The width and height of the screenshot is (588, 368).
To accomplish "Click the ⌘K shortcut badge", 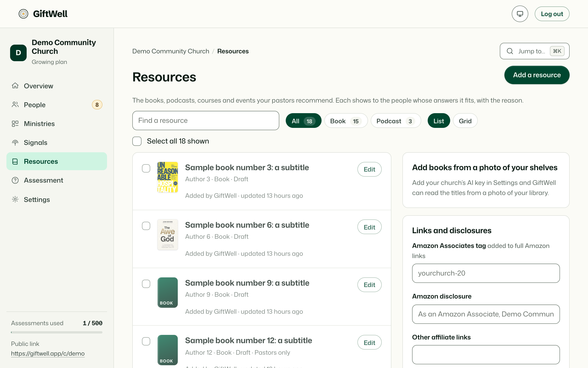I will point(557,51).
